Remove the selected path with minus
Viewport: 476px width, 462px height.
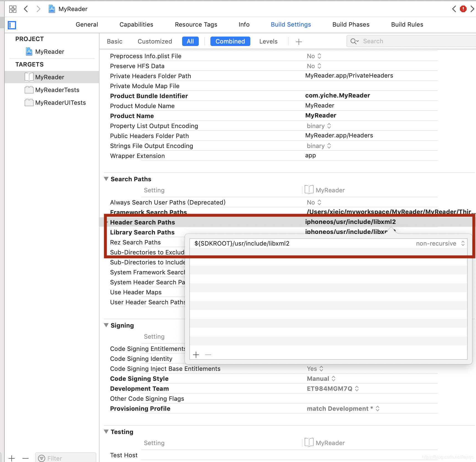[208, 355]
